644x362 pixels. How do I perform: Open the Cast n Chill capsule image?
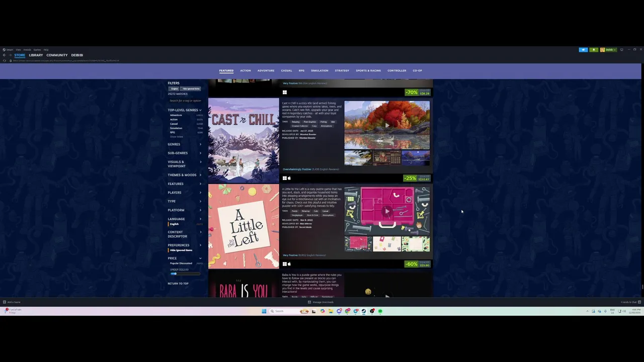[244, 140]
